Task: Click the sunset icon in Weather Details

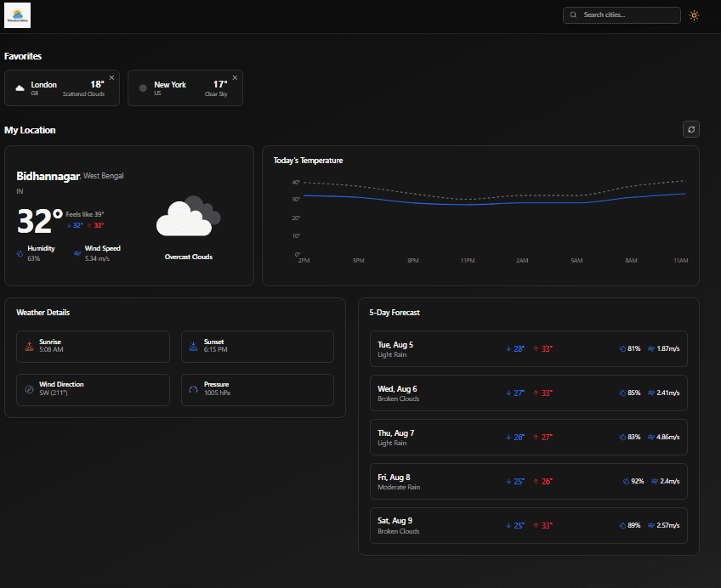Action: [192, 346]
